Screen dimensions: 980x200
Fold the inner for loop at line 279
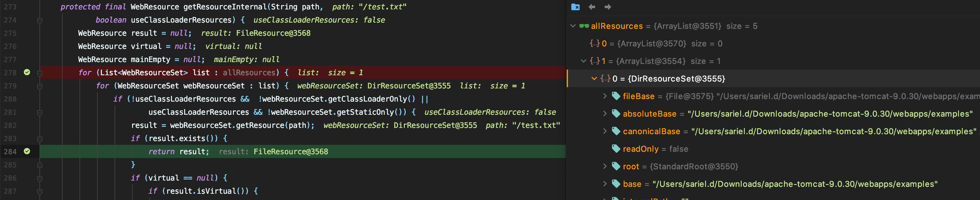click(39, 86)
